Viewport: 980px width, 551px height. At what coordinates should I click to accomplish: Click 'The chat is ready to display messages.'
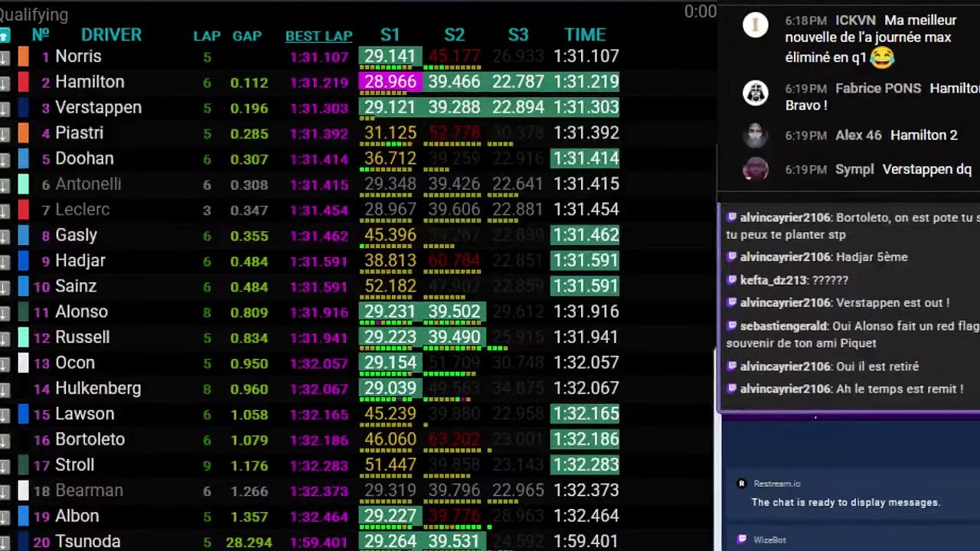coord(846,503)
